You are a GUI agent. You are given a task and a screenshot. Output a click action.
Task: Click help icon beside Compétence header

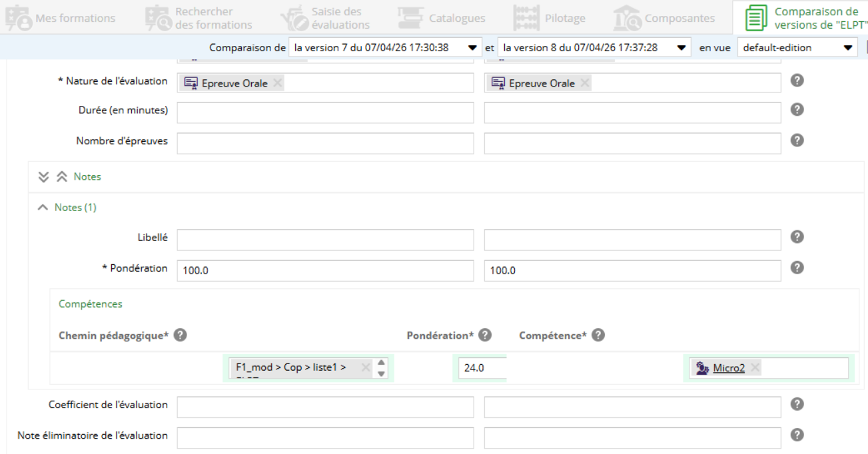tap(598, 335)
